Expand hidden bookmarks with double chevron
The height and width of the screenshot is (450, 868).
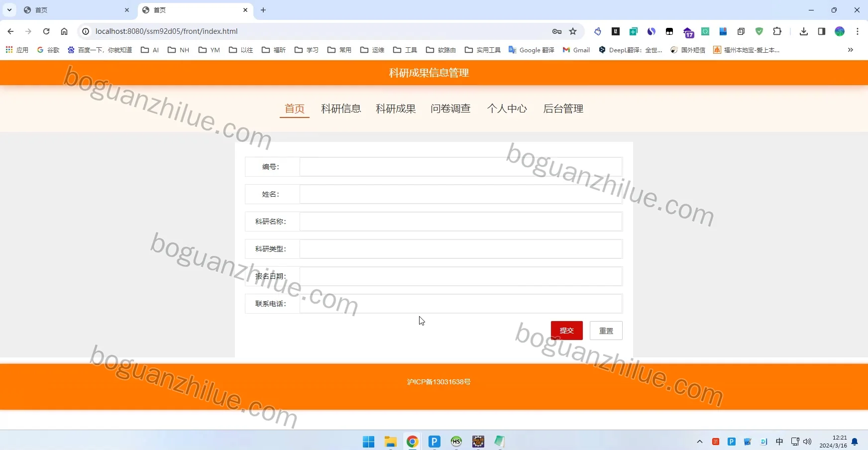[851, 50]
